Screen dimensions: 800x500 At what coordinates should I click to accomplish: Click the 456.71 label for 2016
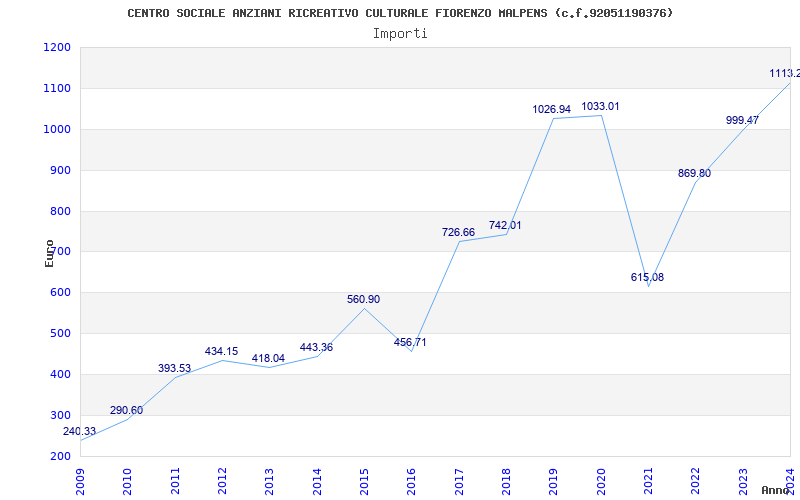(x=410, y=342)
